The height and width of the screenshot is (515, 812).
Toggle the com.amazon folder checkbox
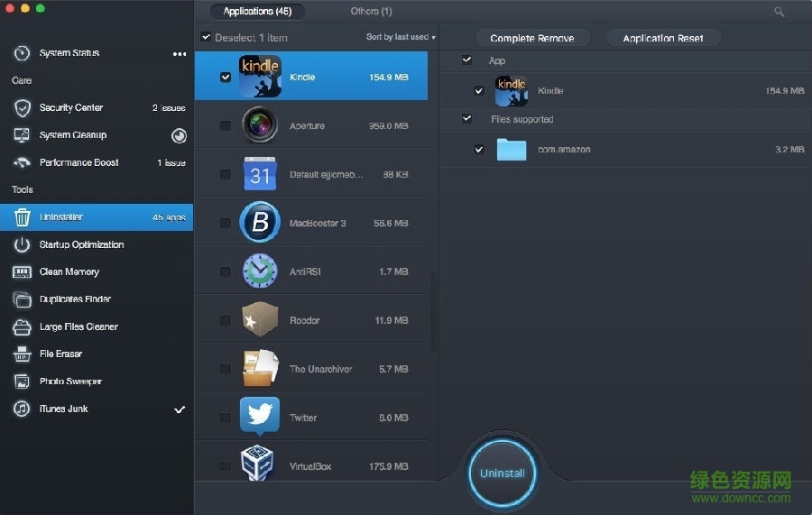(478, 150)
